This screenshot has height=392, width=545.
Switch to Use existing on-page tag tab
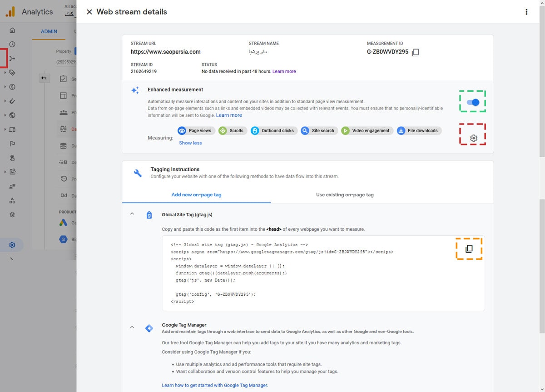(x=345, y=194)
